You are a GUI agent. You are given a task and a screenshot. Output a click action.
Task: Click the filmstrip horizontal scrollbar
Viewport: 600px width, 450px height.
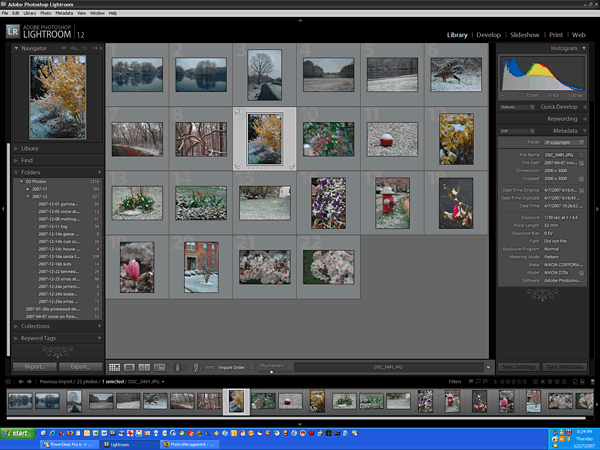[x=296, y=418]
